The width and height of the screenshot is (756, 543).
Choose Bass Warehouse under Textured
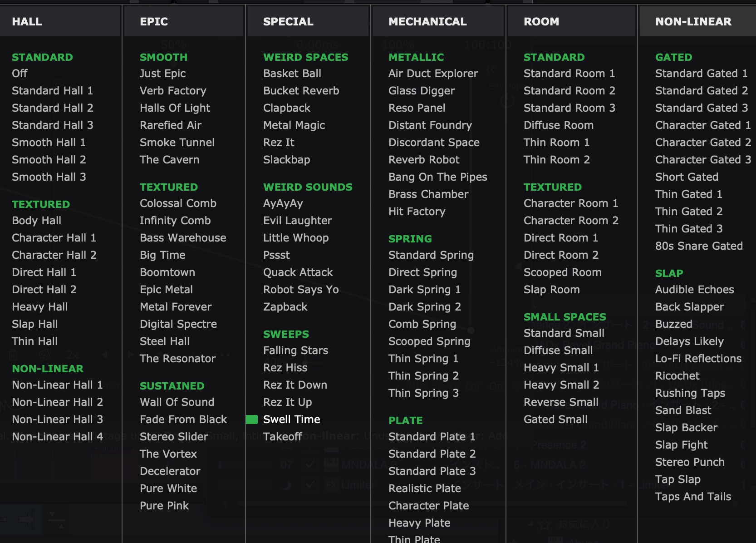pyautogui.click(x=182, y=238)
